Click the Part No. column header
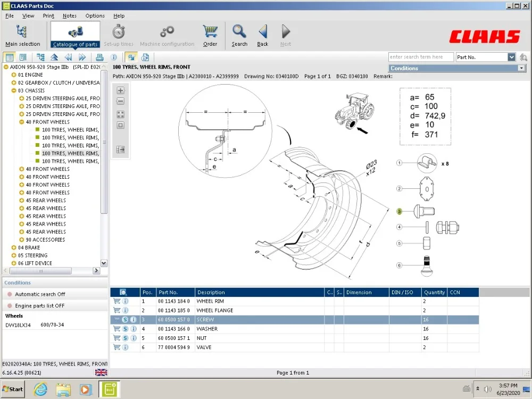The image size is (532, 399). 176,292
